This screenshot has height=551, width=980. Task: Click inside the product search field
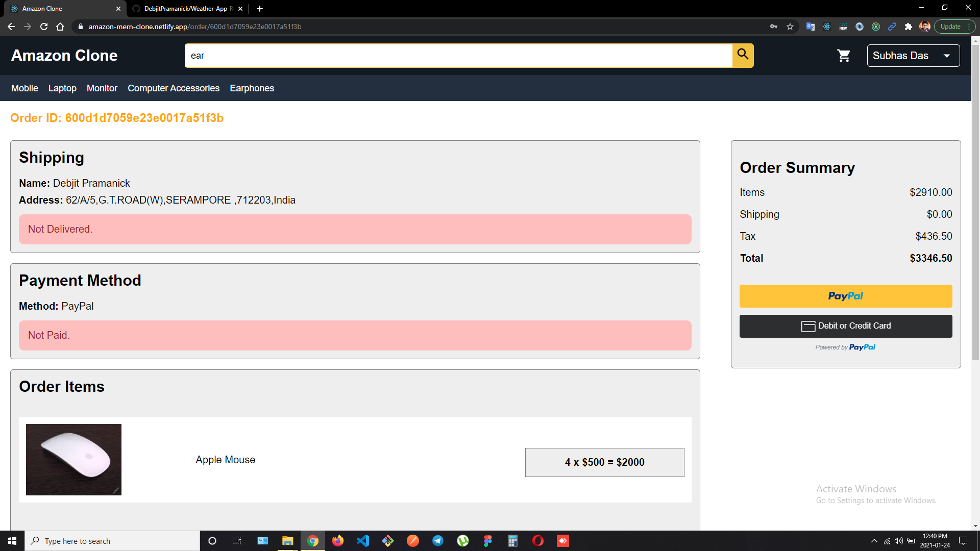coord(458,56)
